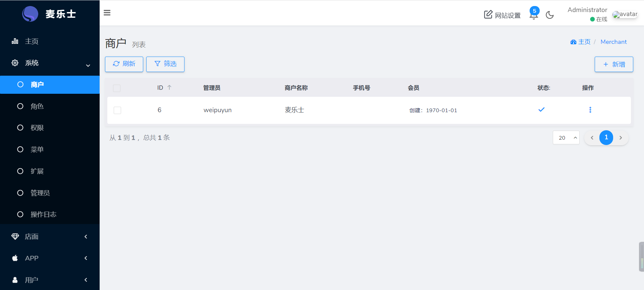Image resolution: width=644 pixels, height=290 pixels.
Task: Click the 会员 column header
Action: tap(414, 88)
